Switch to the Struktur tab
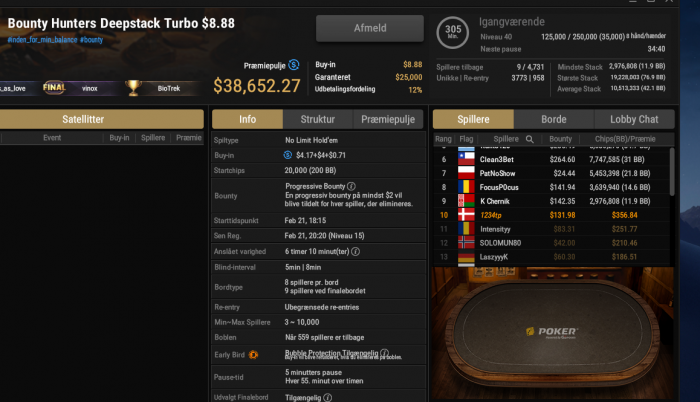700x402 pixels. pyautogui.click(x=317, y=119)
